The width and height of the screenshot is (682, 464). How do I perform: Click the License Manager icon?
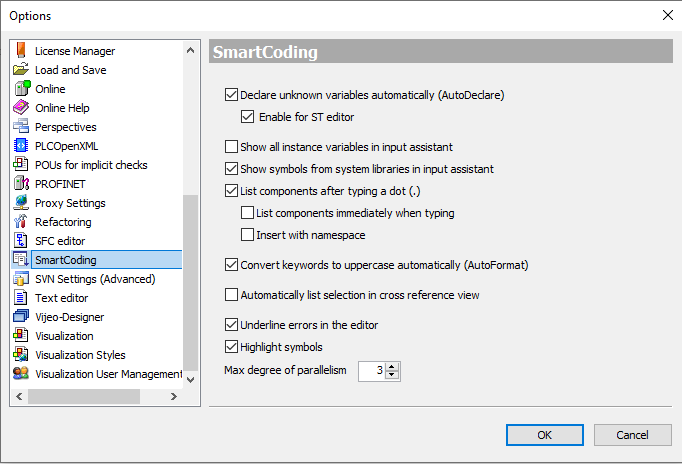[x=21, y=51]
